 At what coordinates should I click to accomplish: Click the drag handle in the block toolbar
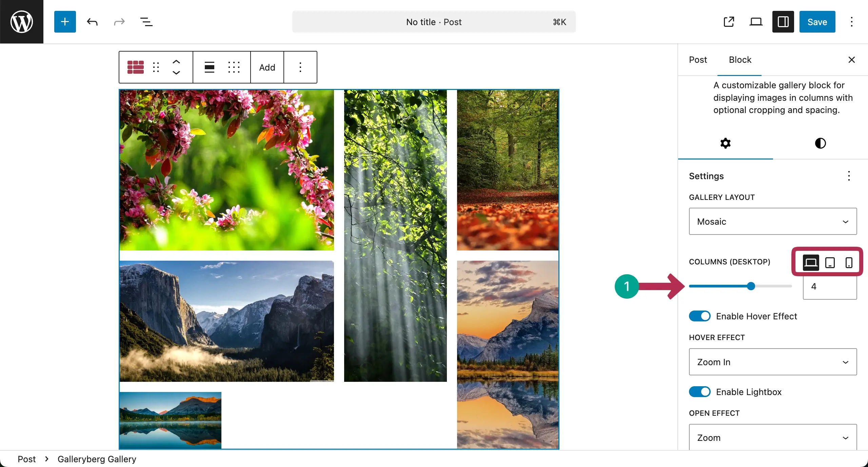click(x=156, y=67)
